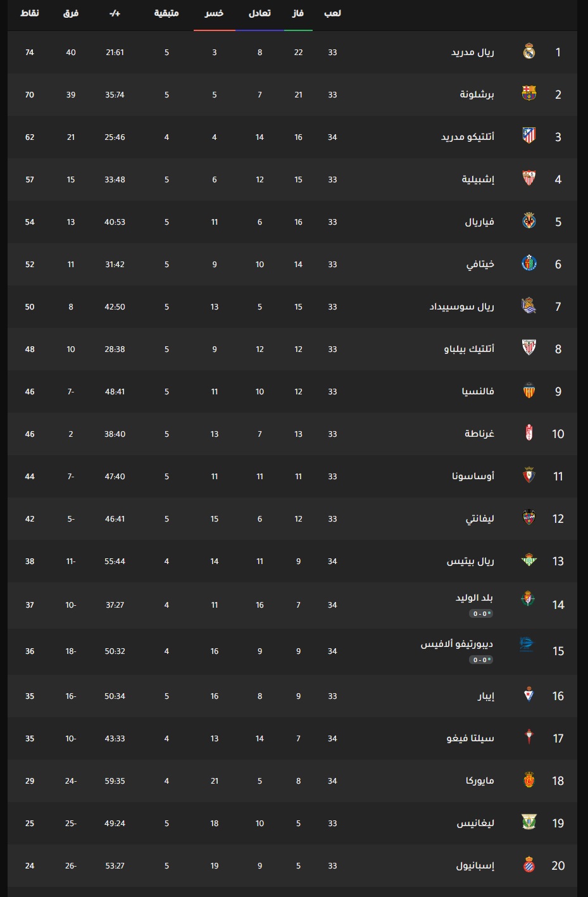The height and width of the screenshot is (897, 588).
Task: Open the ريال بيتيس team link
Action: [x=470, y=561]
